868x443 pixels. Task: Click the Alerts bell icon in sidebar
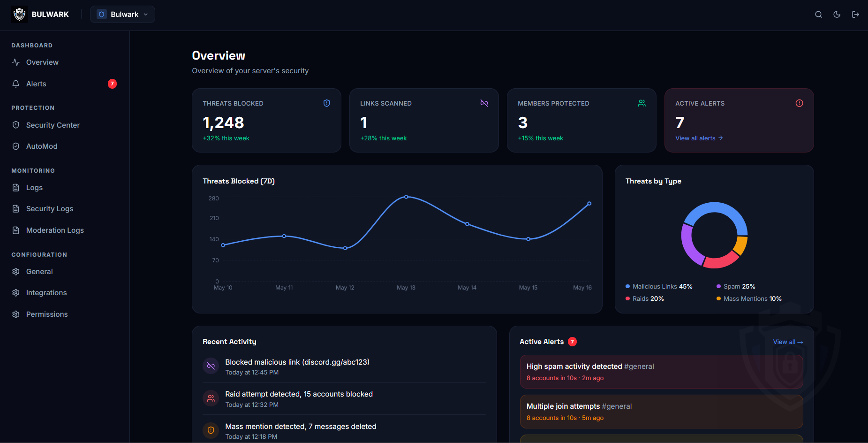[x=16, y=84]
